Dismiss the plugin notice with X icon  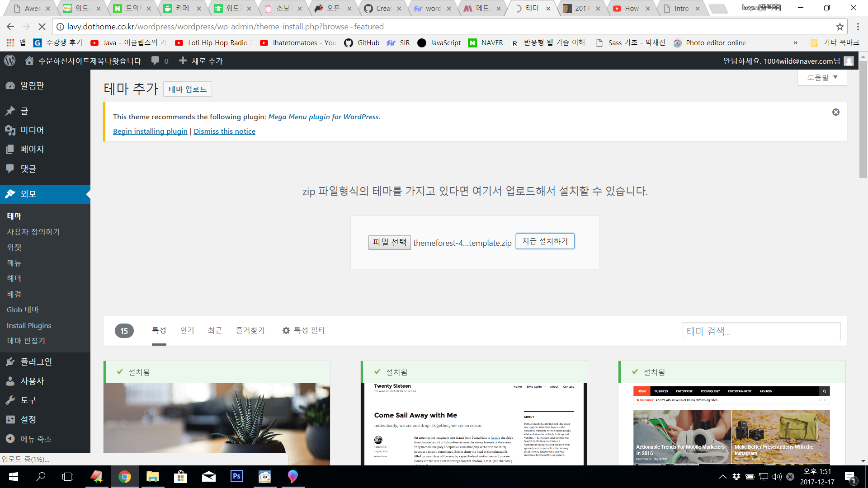835,112
